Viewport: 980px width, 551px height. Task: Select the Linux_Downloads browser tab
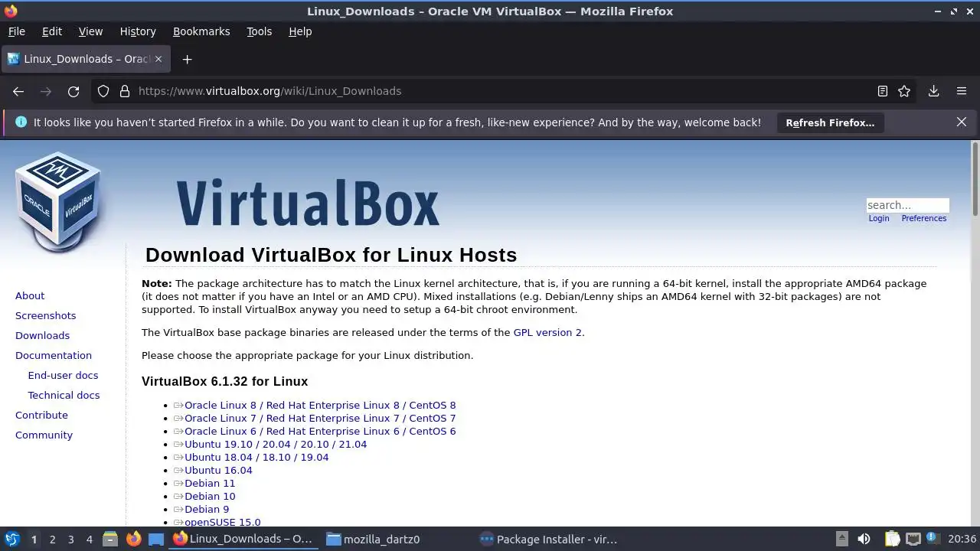tap(84, 59)
